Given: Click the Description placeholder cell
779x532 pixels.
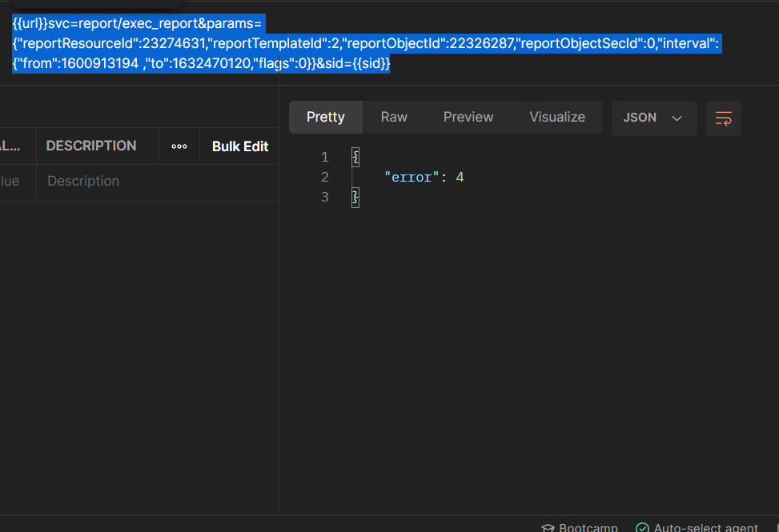Looking at the screenshot, I should pos(83,181).
